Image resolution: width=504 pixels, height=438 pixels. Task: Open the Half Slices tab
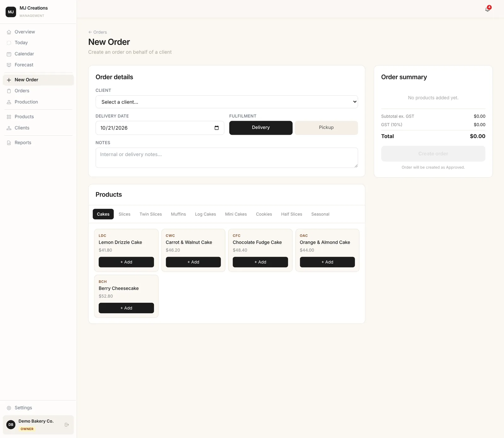click(x=292, y=214)
